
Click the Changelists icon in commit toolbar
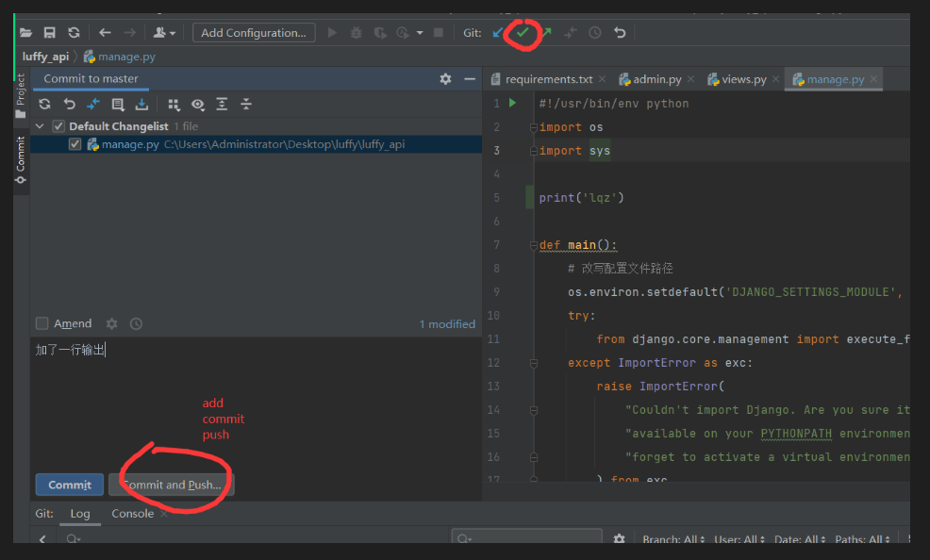118,105
